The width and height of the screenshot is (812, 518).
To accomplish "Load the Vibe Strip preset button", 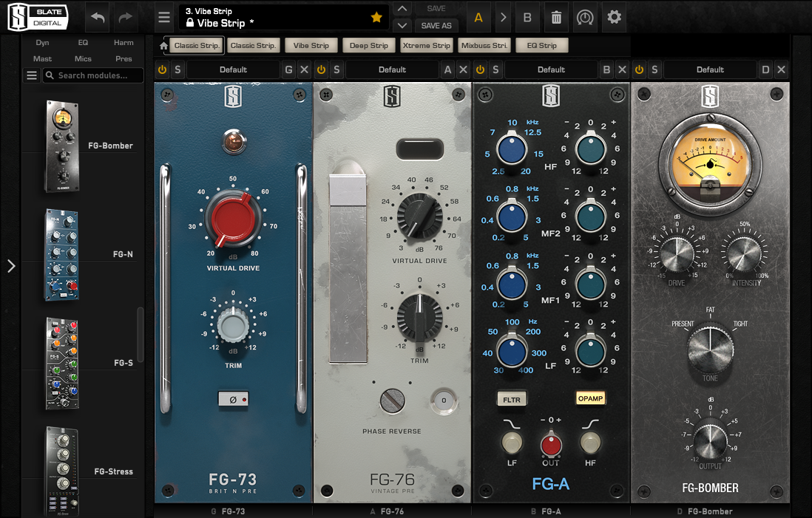I will (x=311, y=46).
